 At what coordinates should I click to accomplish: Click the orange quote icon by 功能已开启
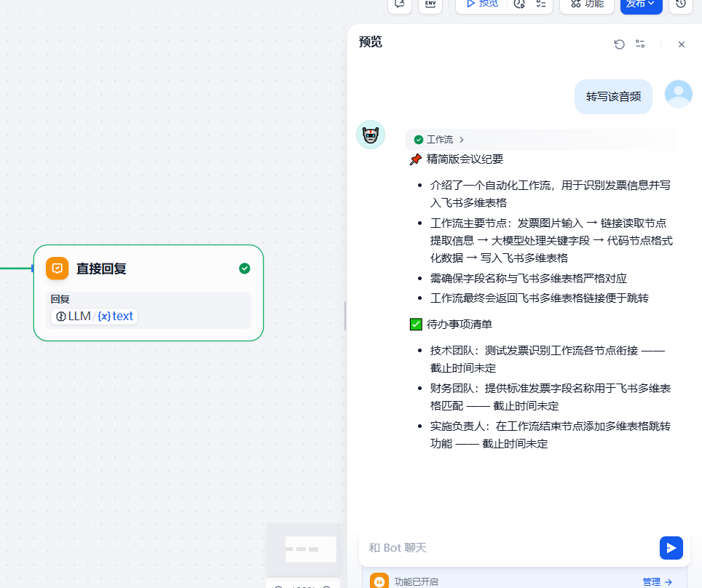pos(379,581)
